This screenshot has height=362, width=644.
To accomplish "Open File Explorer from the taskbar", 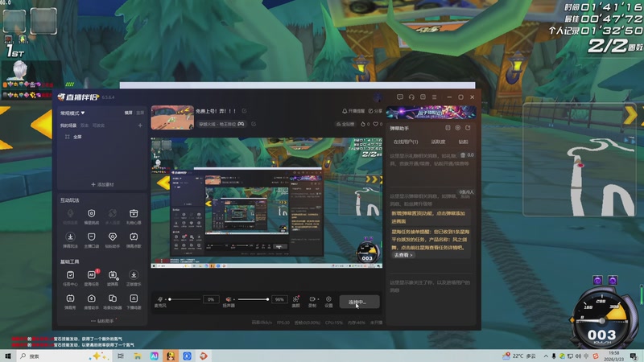I will [137, 356].
